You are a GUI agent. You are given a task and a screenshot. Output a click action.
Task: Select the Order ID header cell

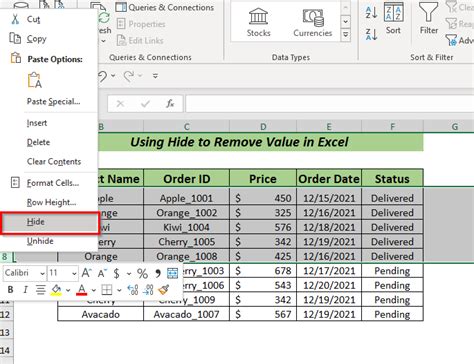[187, 179]
